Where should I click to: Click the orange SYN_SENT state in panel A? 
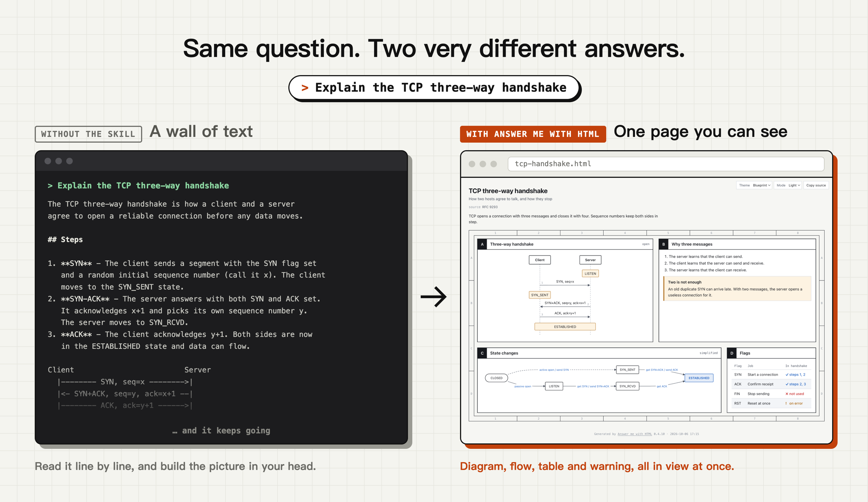(x=540, y=295)
